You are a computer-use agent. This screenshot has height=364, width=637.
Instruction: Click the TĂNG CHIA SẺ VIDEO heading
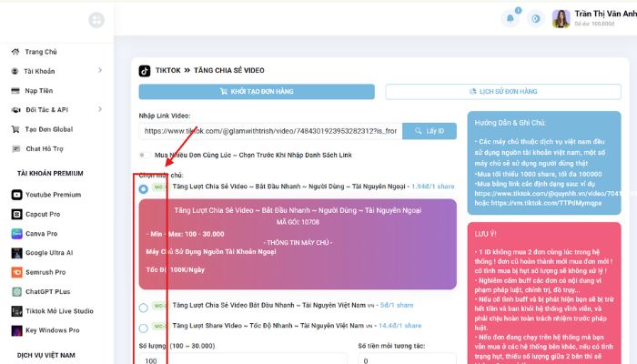click(229, 70)
